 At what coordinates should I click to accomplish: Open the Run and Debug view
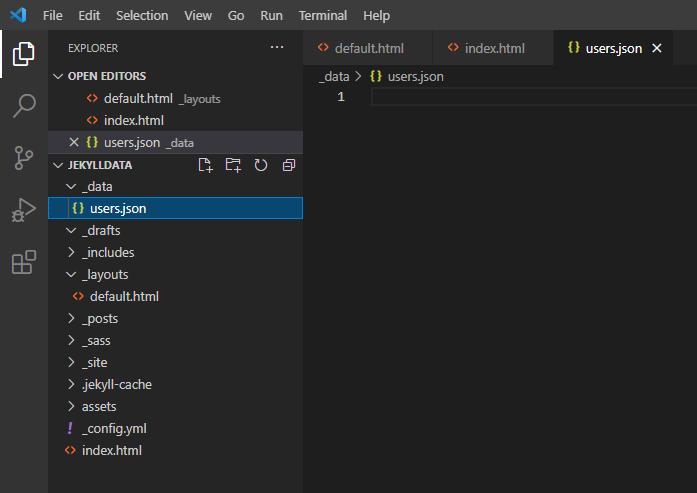[x=24, y=211]
